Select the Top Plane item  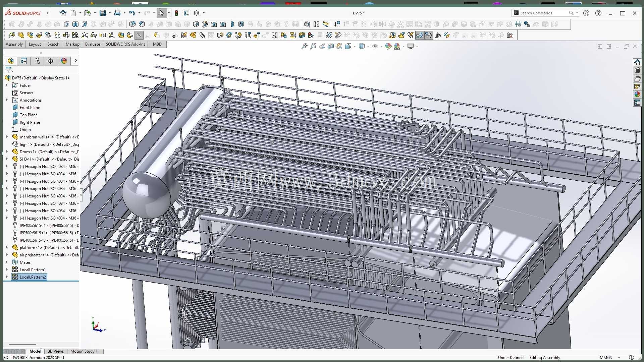click(29, 115)
